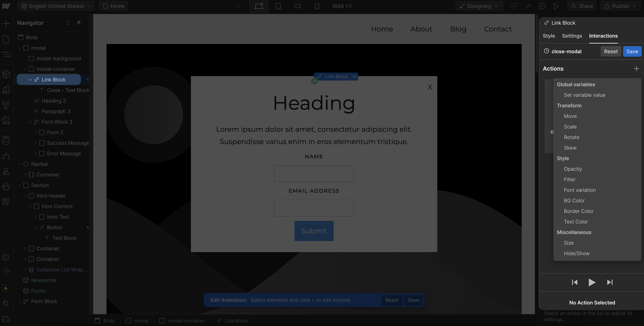Viewport: 644px width, 326px height.
Task: Expand the Form 2 tree item
Action: tap(36, 133)
